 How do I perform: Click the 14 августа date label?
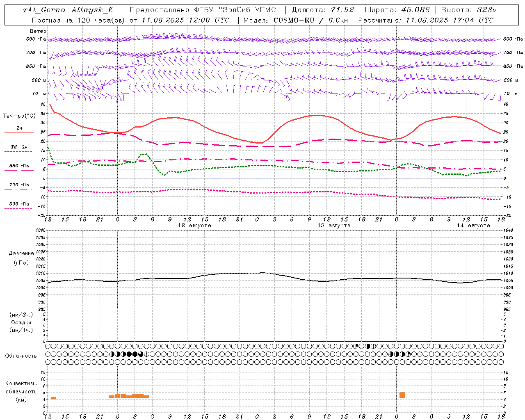point(473,226)
